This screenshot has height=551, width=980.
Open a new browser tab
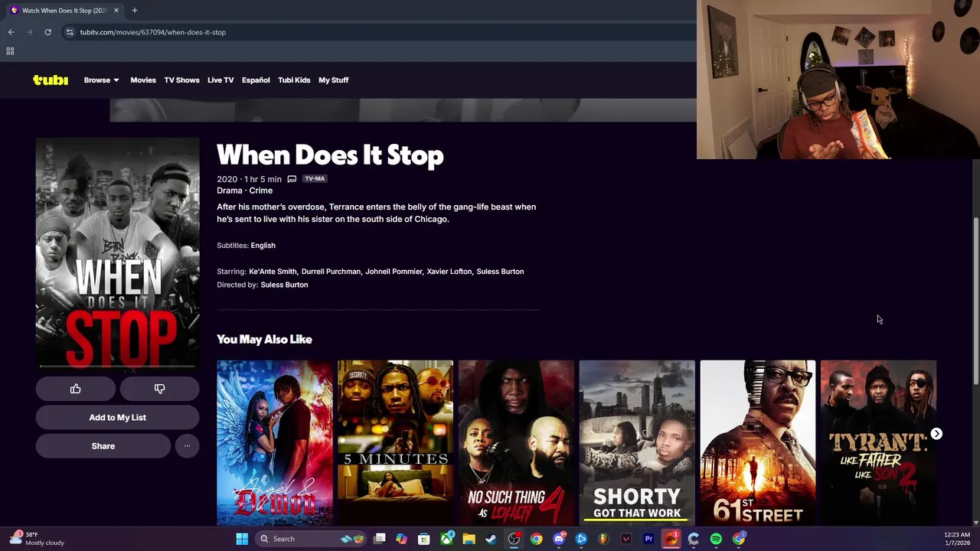134,10
